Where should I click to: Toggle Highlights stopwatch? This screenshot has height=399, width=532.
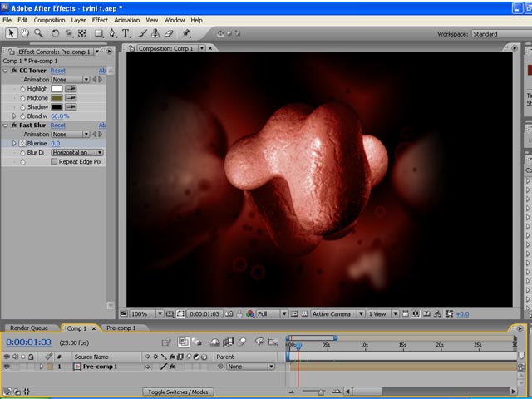pos(22,89)
